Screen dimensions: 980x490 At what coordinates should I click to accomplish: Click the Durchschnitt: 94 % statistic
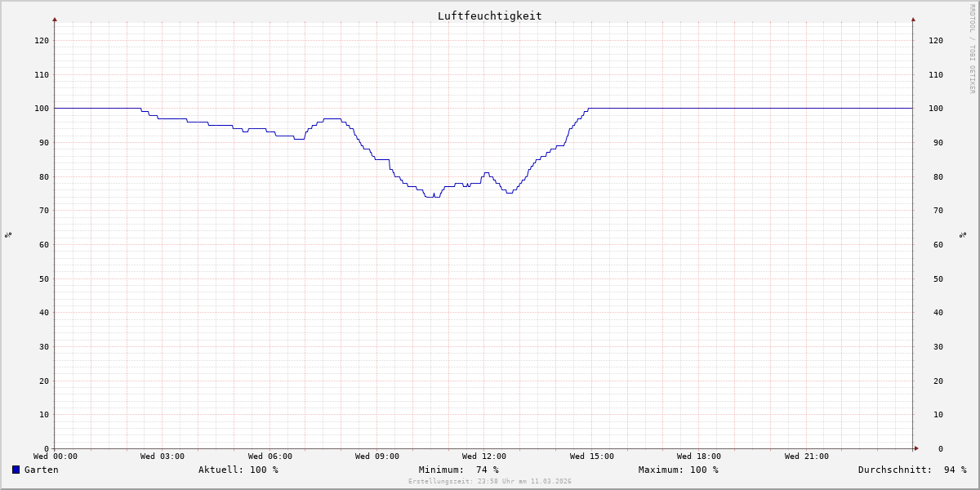pos(911,470)
